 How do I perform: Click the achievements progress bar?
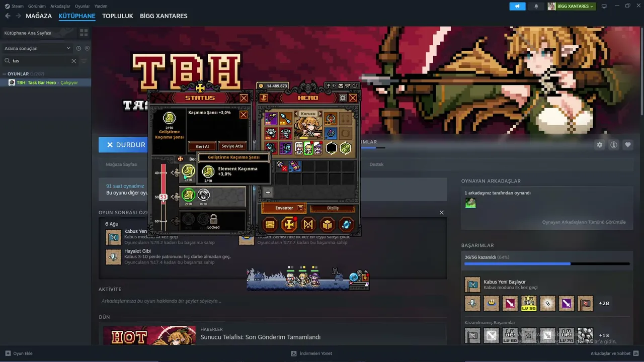(547, 263)
